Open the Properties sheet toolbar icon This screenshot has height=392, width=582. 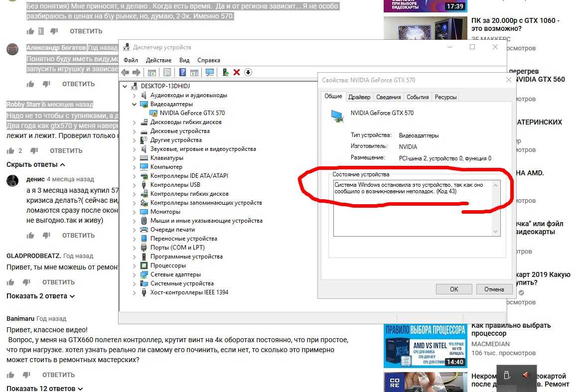[x=167, y=73]
